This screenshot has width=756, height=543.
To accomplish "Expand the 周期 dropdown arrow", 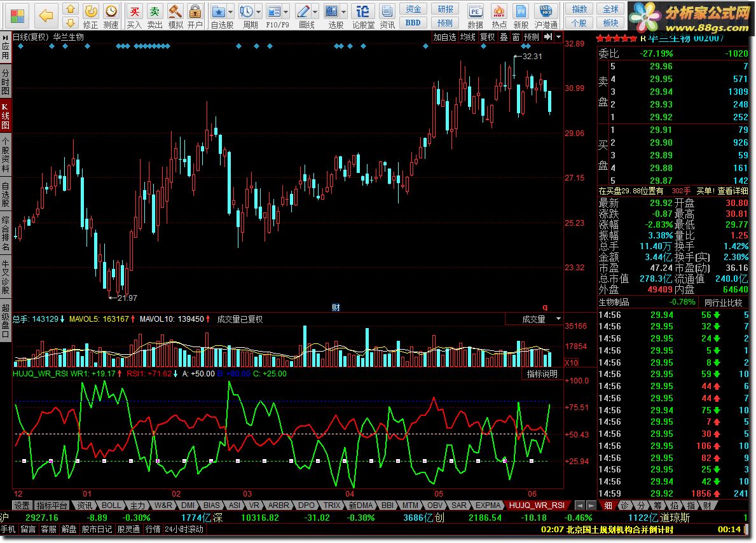I will pos(258,11).
